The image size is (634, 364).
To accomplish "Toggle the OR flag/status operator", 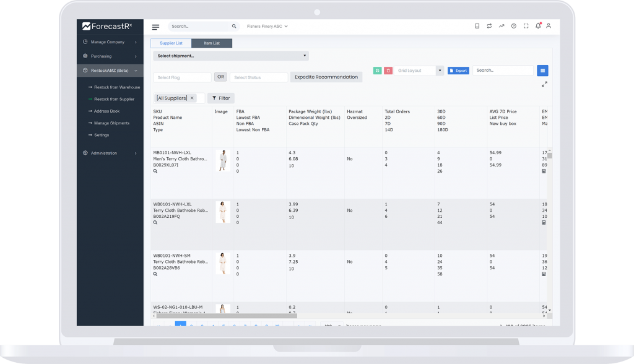I will pyautogui.click(x=220, y=77).
